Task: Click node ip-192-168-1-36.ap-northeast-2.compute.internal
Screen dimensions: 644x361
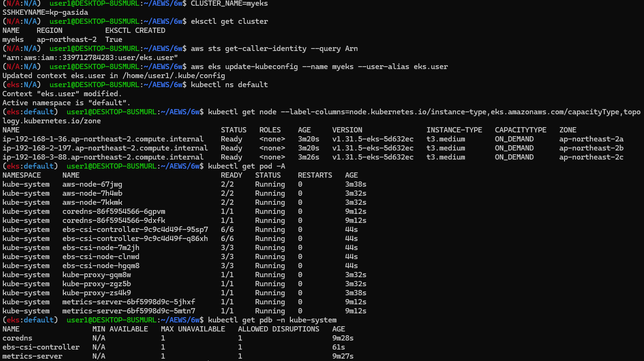Action: pos(103,139)
